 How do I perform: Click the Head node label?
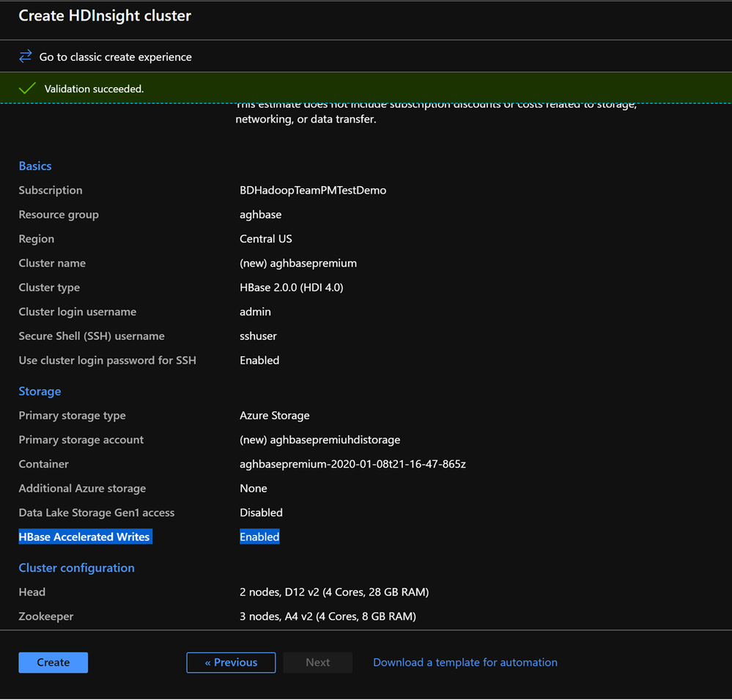tap(32, 592)
